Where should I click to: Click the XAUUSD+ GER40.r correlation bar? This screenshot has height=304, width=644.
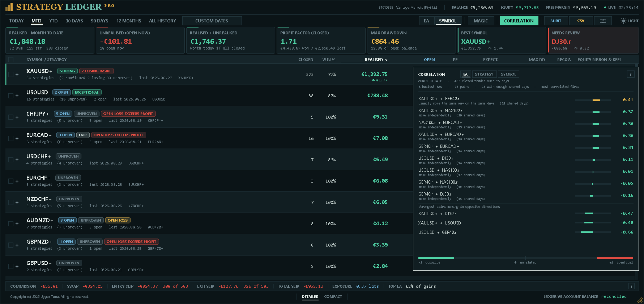click(x=593, y=100)
